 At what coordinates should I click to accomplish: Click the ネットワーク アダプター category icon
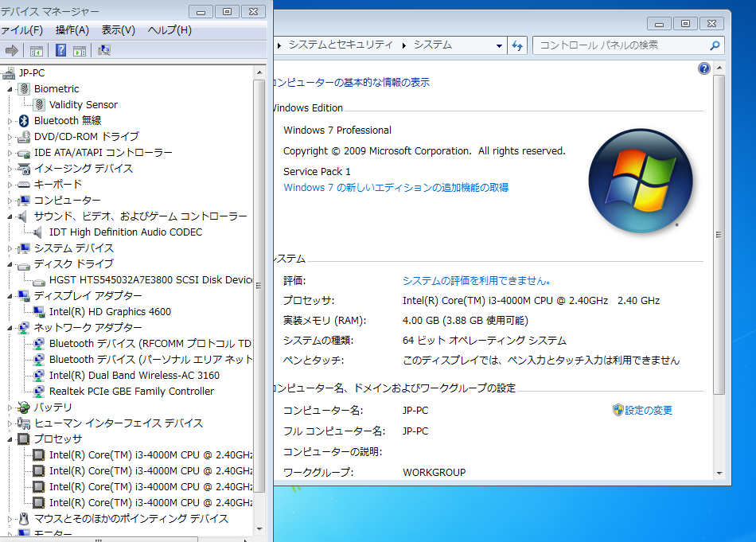(24, 328)
